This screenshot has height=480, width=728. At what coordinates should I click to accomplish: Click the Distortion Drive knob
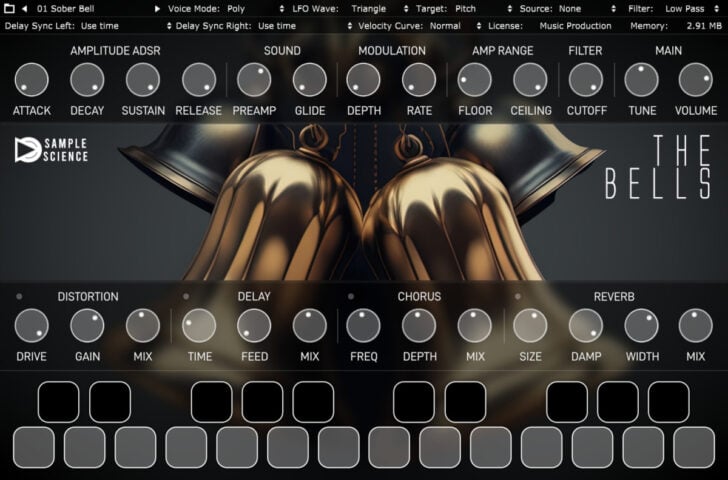point(32,325)
